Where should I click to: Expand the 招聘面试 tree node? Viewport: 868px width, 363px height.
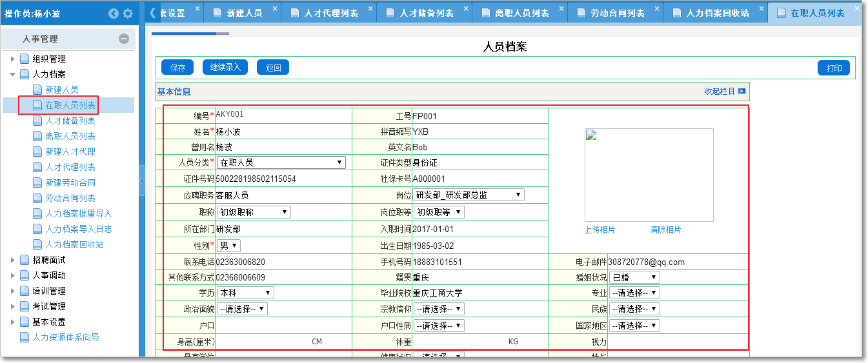tap(12, 260)
